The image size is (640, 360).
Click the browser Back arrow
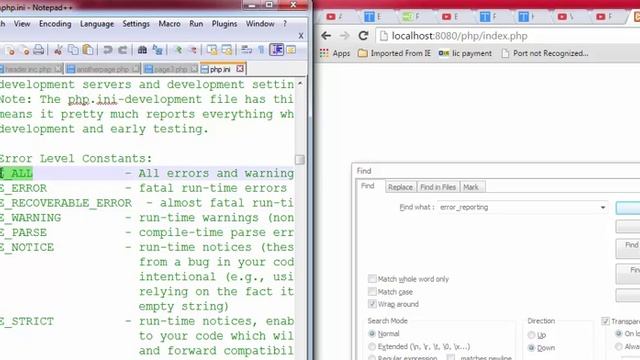coord(326,36)
